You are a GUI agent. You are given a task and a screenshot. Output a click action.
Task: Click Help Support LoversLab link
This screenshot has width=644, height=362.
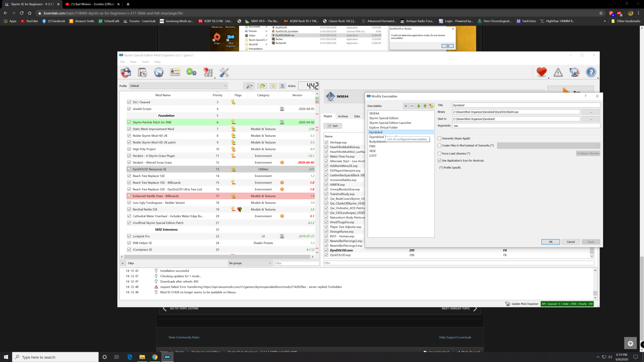click(x=455, y=337)
